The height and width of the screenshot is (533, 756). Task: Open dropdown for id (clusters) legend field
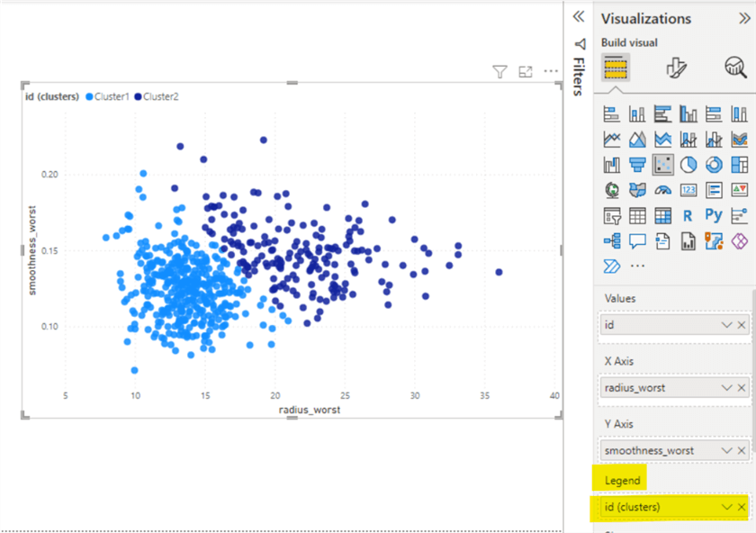(x=727, y=507)
